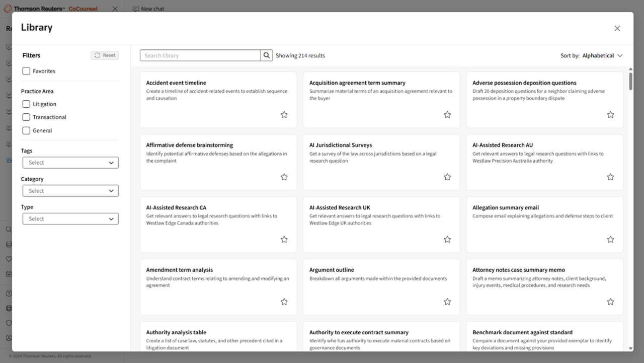
Task: Click the Reset filters button
Action: point(105,55)
